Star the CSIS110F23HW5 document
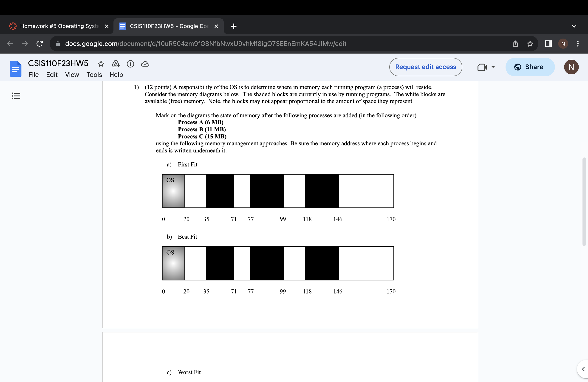 tap(101, 64)
